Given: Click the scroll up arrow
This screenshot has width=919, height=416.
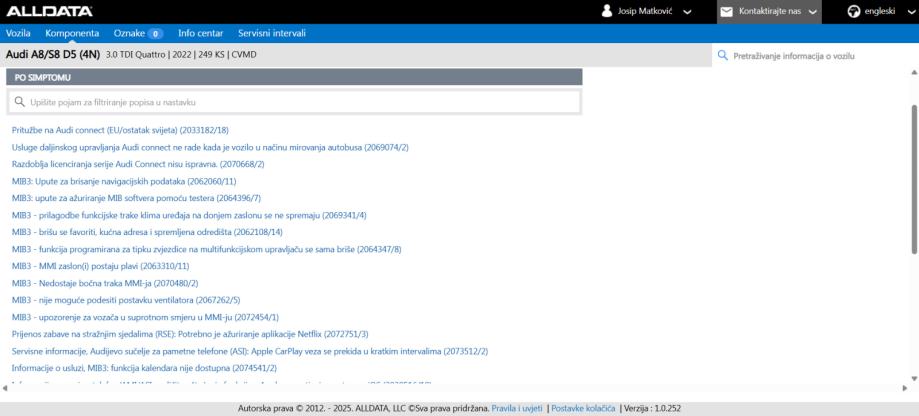Looking at the screenshot, I should point(914,73).
